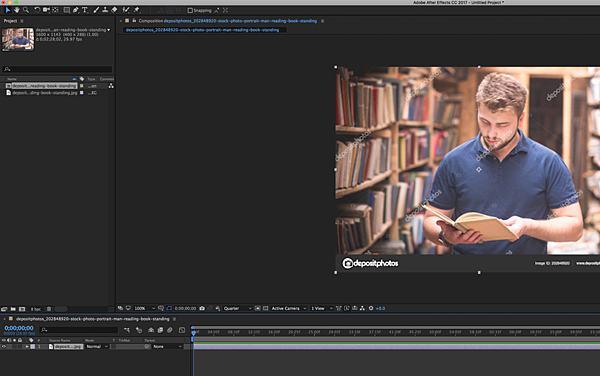The image size is (600, 376).
Task: Toggle the transparency grid button
Action: click(266, 308)
